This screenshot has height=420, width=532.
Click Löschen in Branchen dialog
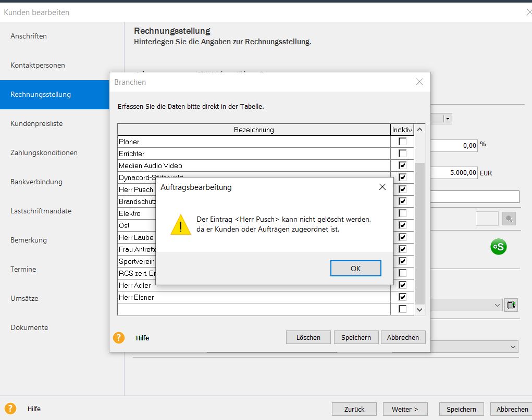point(308,337)
